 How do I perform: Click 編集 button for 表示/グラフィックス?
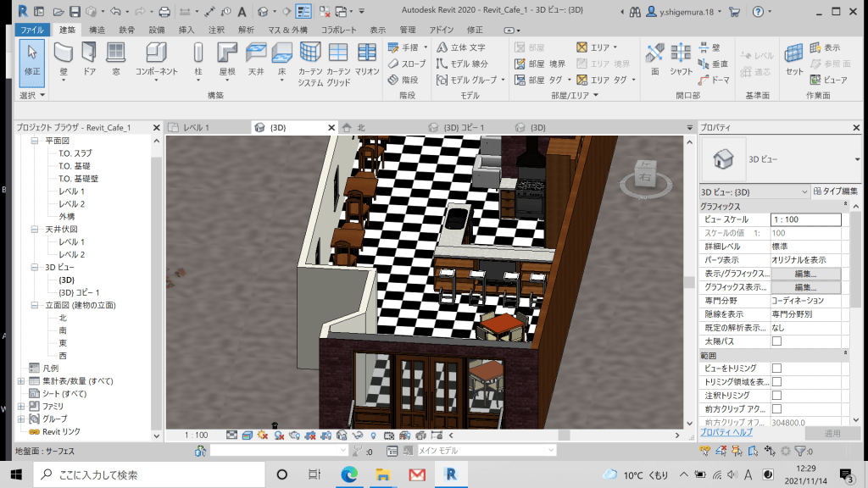click(805, 274)
